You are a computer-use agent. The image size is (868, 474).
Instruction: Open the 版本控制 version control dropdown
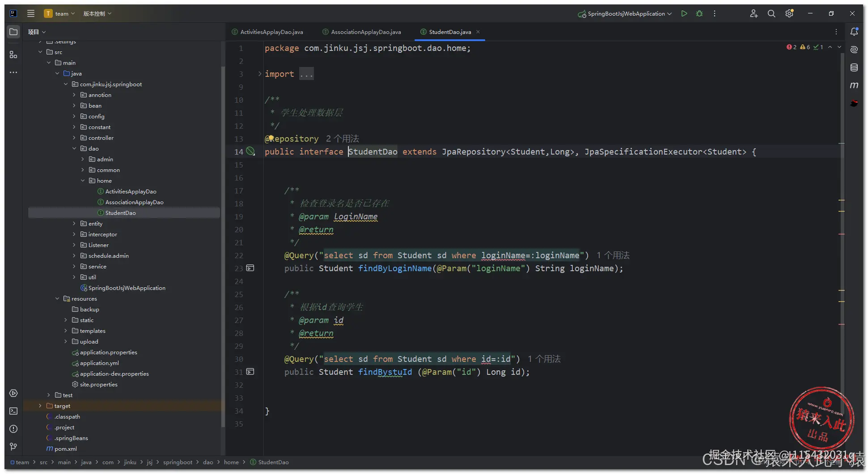point(97,13)
